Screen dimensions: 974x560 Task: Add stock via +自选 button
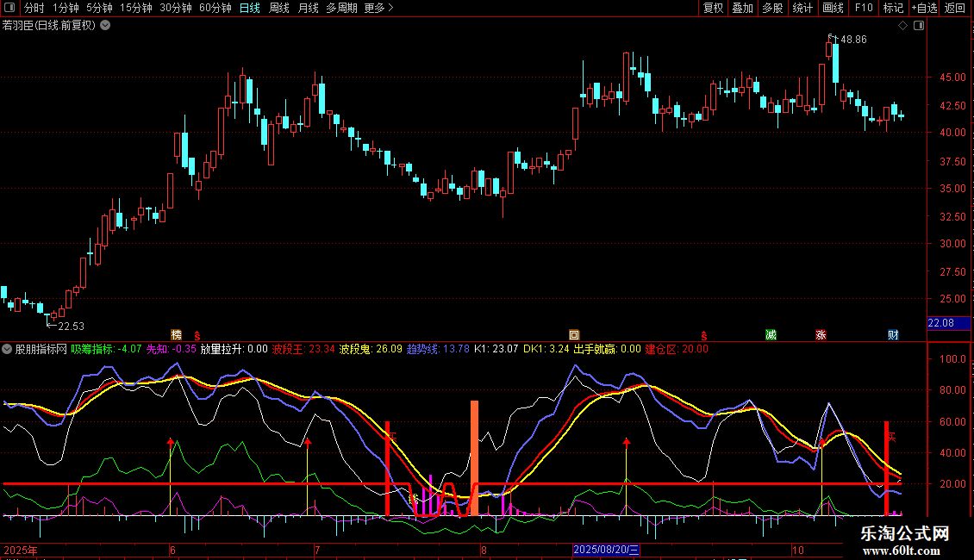click(x=924, y=9)
